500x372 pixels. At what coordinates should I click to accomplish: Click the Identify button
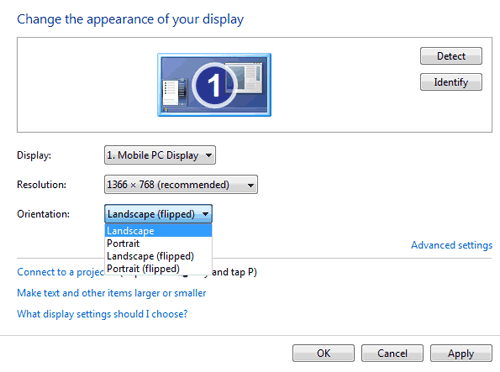pyautogui.click(x=451, y=82)
